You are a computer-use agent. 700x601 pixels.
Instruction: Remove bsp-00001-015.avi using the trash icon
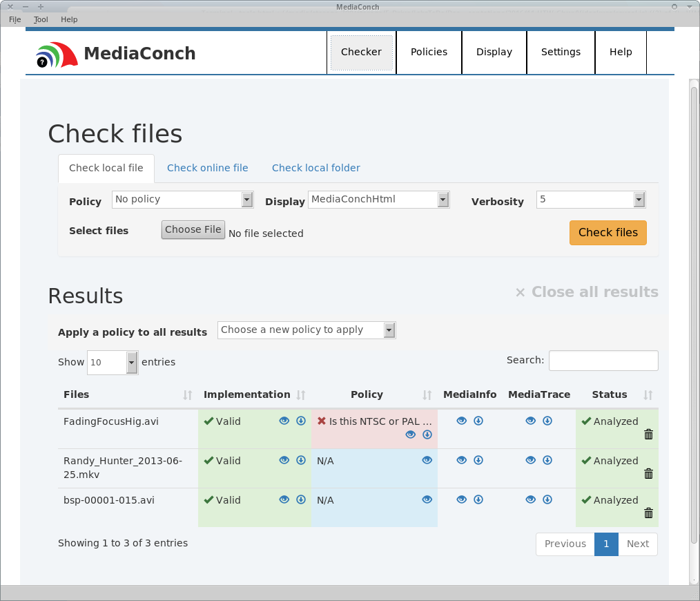[x=648, y=513]
